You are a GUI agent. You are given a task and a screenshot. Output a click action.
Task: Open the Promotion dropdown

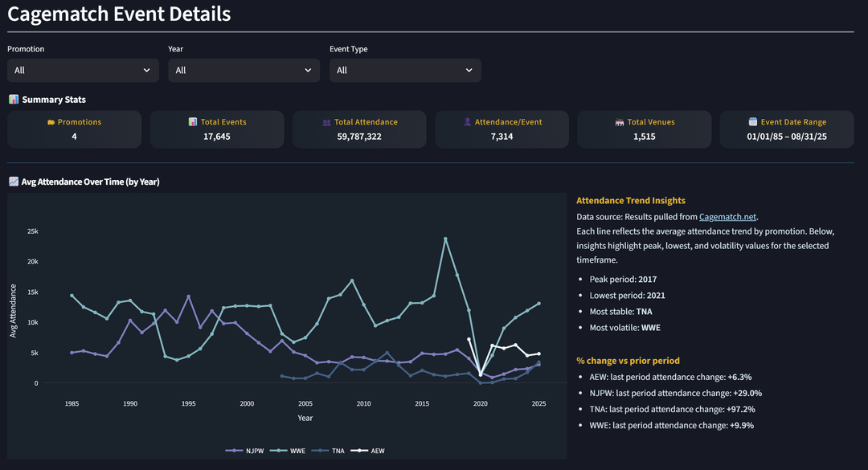pyautogui.click(x=83, y=71)
